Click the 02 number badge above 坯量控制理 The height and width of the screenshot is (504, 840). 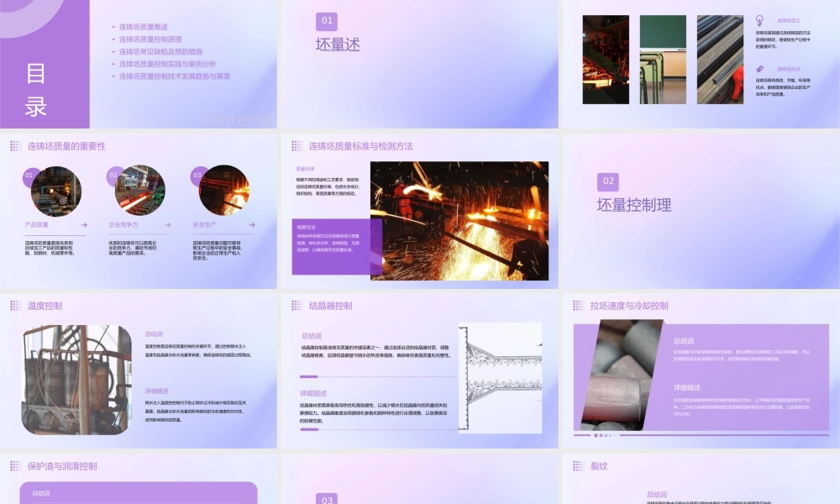coord(608,181)
